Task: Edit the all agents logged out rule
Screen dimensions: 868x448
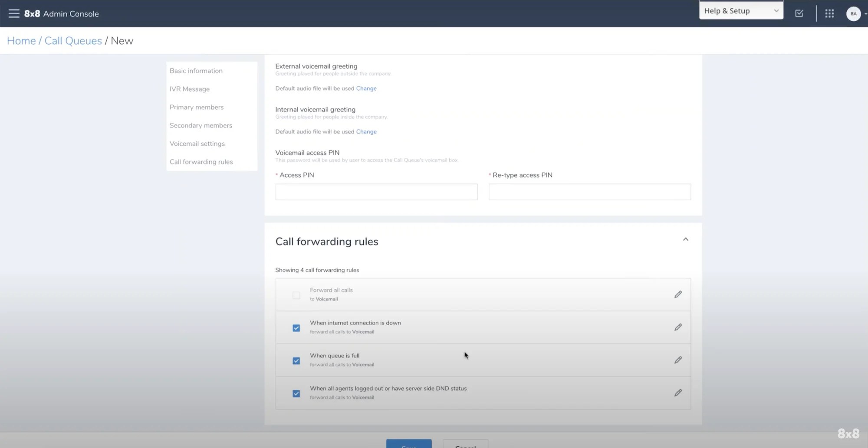Action: (x=678, y=393)
